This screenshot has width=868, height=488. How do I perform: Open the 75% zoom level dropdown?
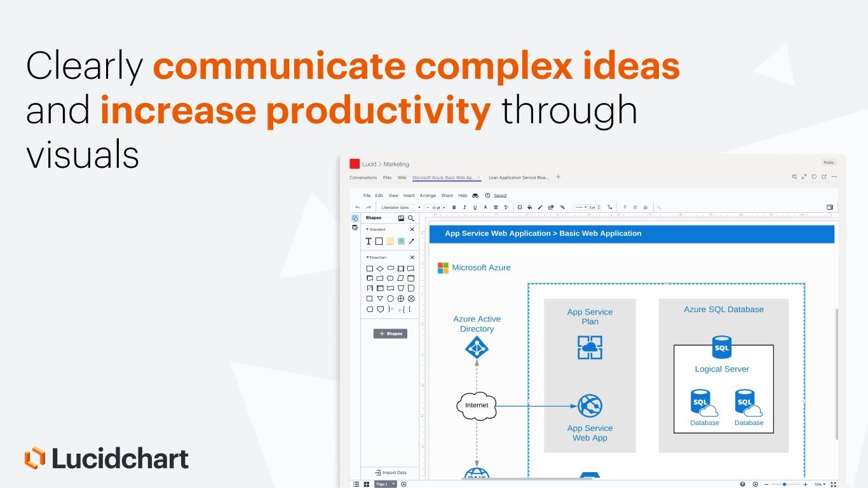point(820,484)
